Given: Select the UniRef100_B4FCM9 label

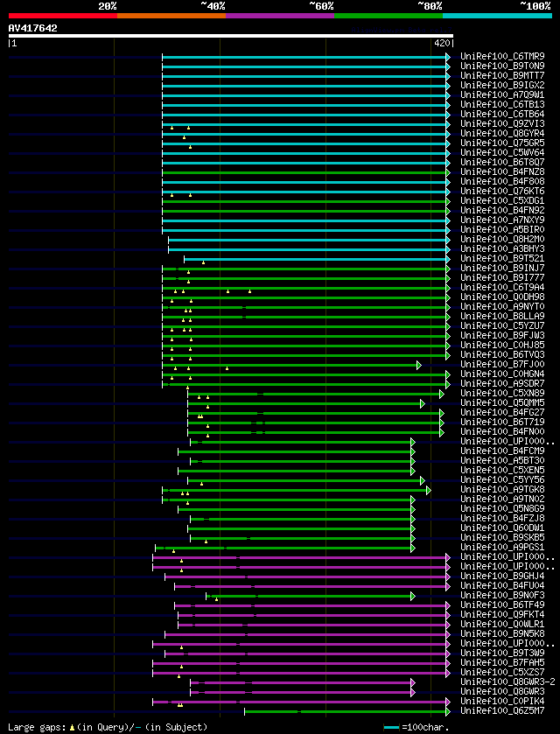Looking at the screenshot, I should 502,451.
